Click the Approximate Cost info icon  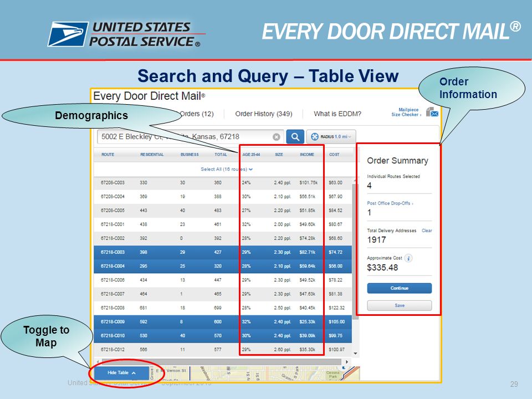tap(408, 258)
